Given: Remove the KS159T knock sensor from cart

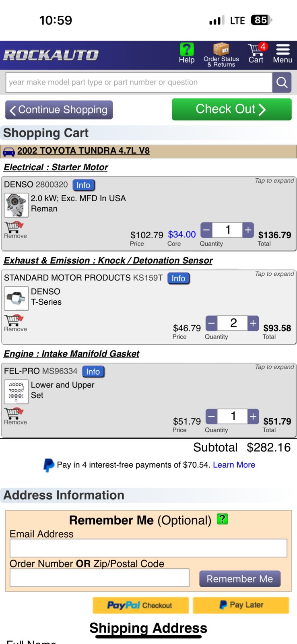Looking at the screenshot, I should [x=15, y=323].
